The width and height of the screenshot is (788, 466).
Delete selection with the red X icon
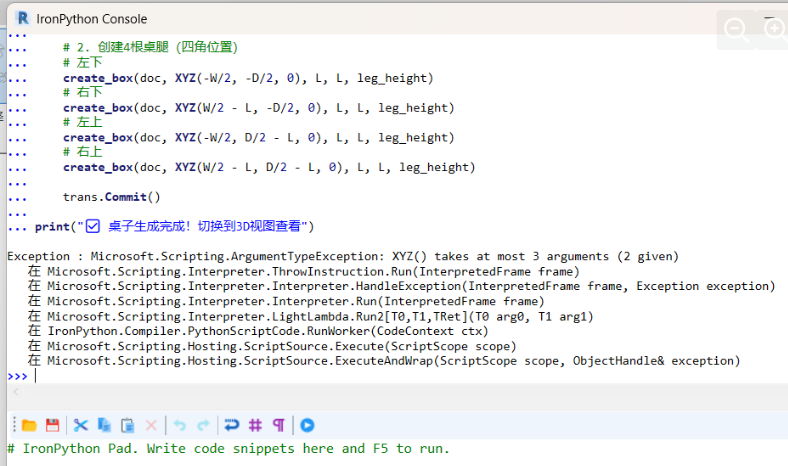[x=151, y=425]
